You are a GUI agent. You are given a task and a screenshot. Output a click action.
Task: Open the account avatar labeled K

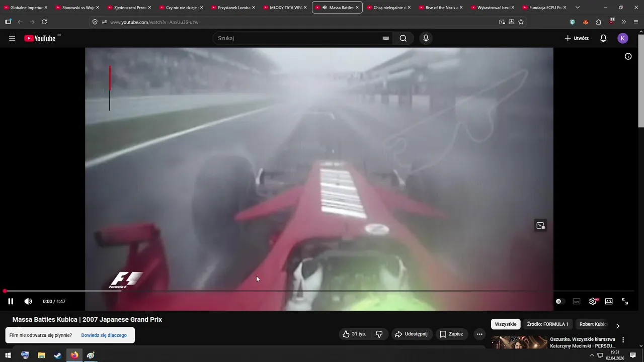(x=623, y=38)
